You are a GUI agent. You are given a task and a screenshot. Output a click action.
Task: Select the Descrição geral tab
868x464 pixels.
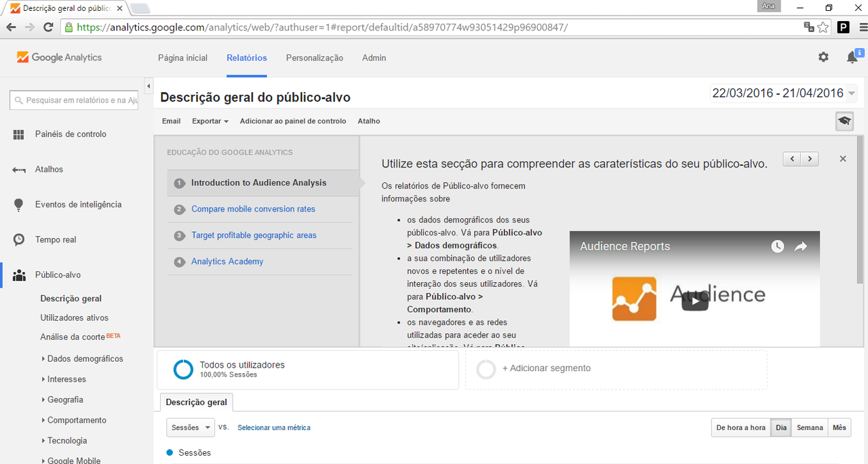[196, 402]
